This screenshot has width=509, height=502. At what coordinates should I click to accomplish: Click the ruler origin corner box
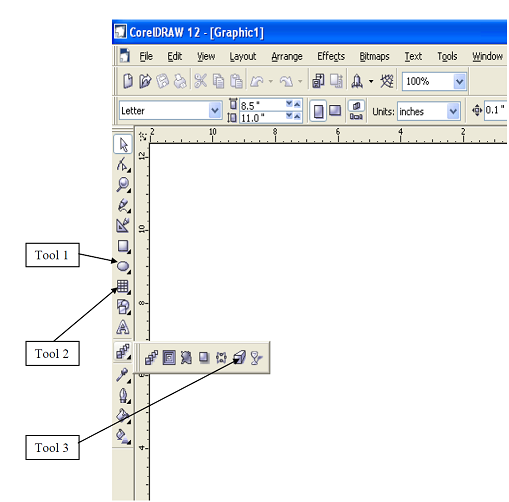point(143,136)
